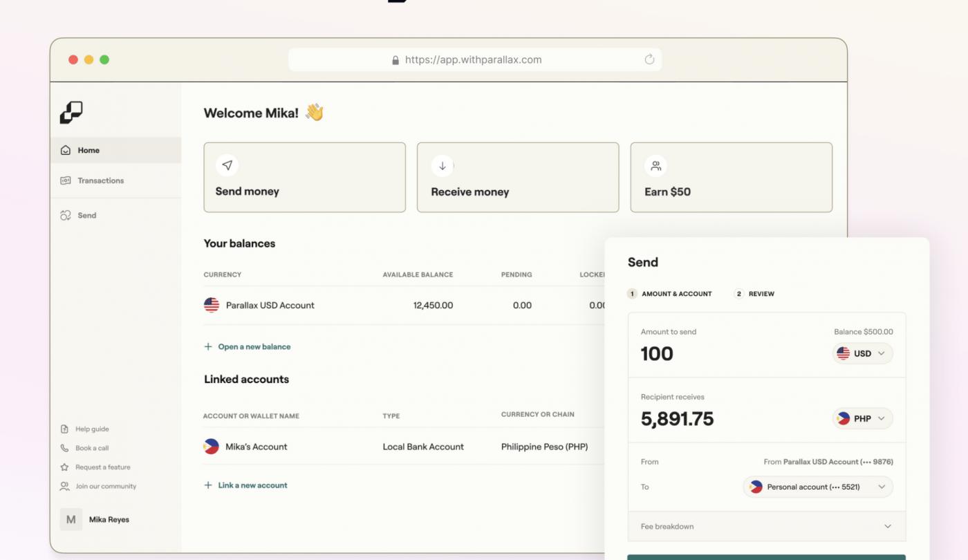The image size is (968, 560).
Task: Click the plus icon next to Link a new account
Action: 208,485
